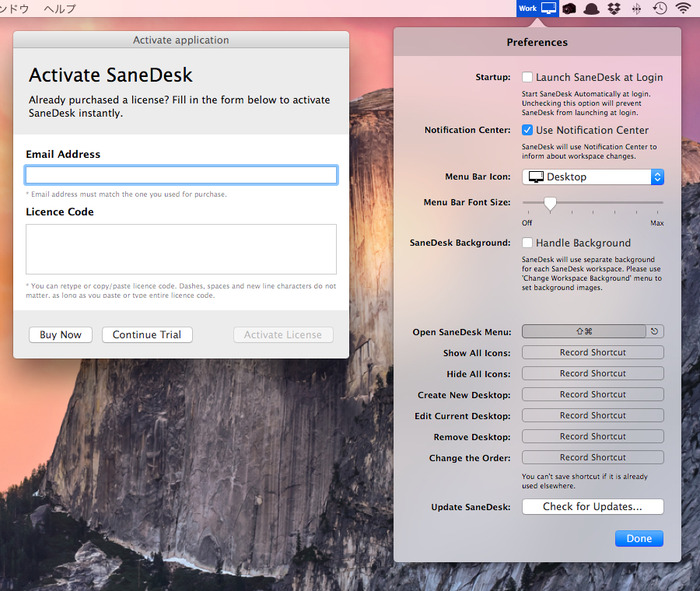
Task: Click the Preferences panel title
Action: (537, 42)
